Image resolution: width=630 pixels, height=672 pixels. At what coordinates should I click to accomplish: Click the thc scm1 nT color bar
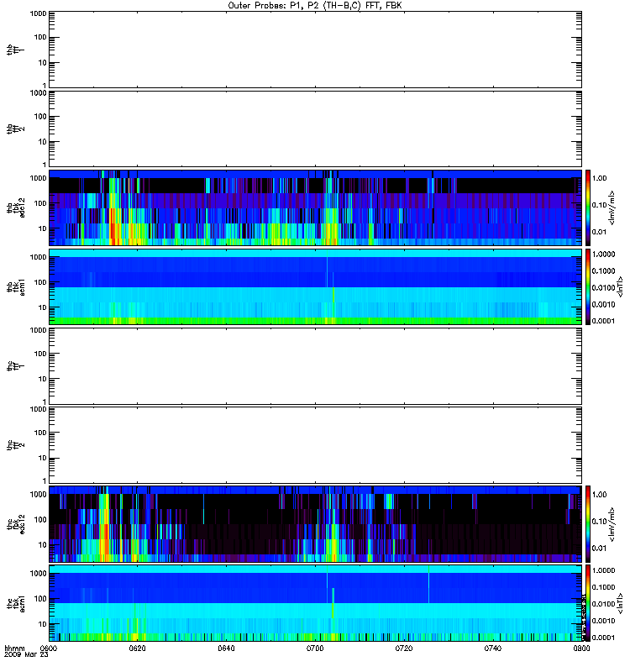(588, 603)
